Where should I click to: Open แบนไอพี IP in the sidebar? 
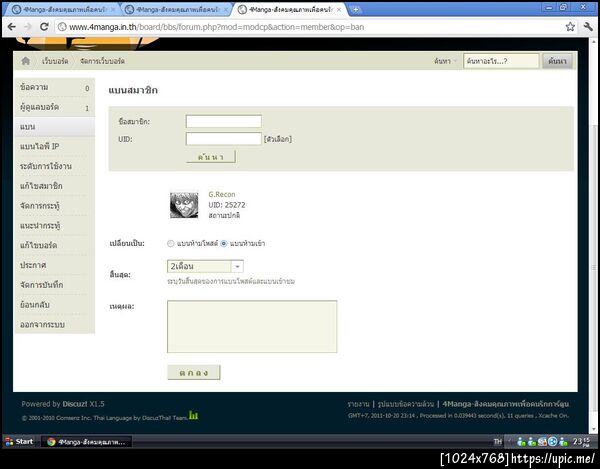click(x=54, y=147)
